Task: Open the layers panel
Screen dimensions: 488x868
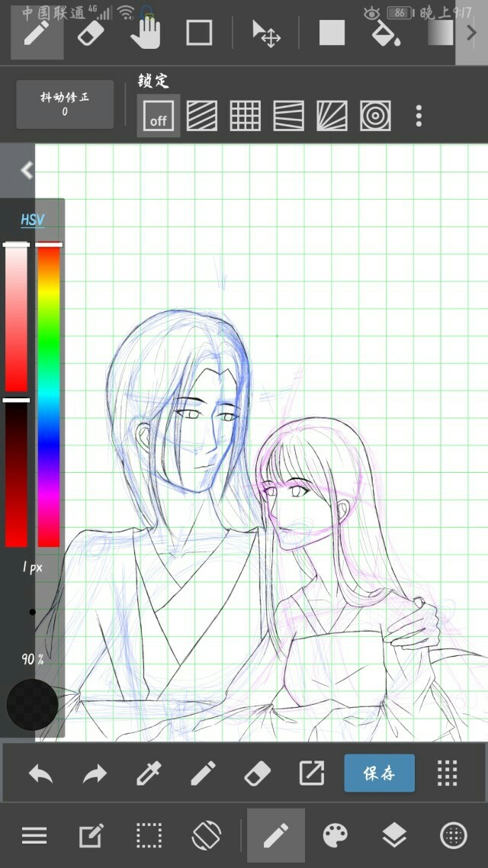Action: (393, 836)
